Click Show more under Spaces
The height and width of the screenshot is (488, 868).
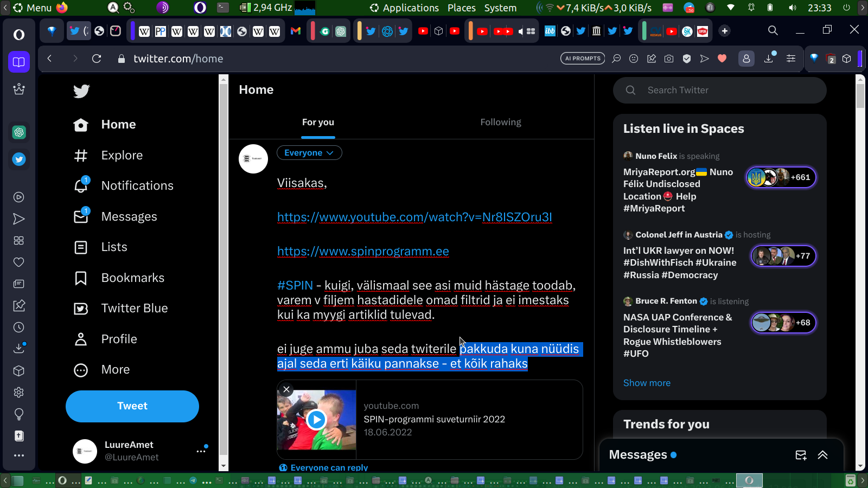(x=647, y=383)
